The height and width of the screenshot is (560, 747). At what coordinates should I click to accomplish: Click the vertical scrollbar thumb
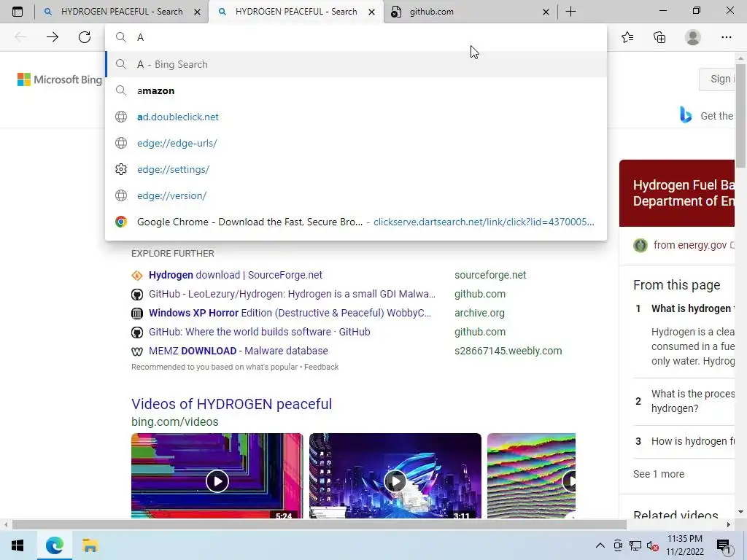740,115
